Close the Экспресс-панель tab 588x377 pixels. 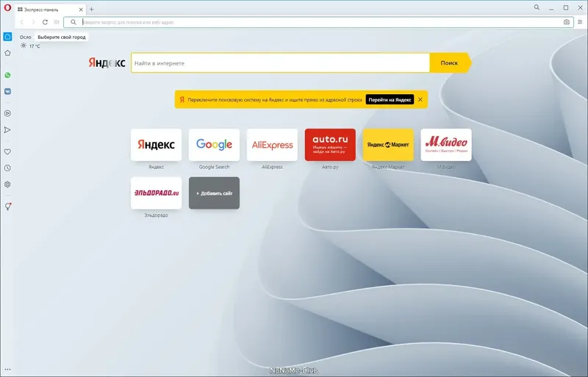point(81,10)
